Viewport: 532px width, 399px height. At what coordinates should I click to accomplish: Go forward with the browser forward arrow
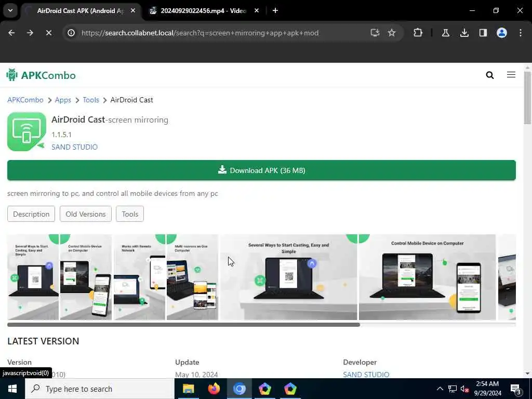click(30, 33)
